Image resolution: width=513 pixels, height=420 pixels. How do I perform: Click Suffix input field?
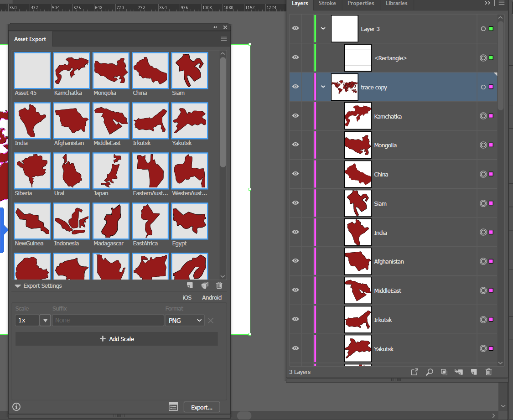click(108, 320)
